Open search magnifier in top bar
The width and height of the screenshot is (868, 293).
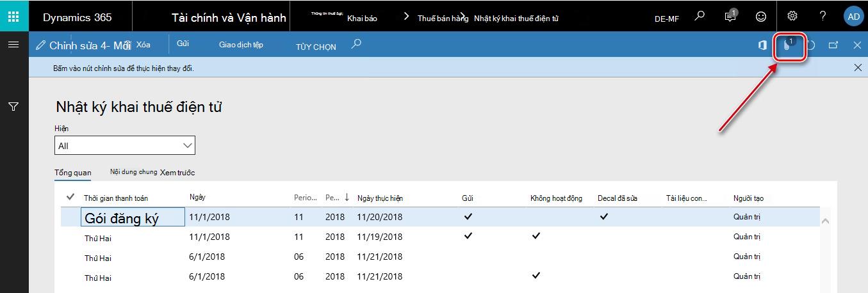pos(700,16)
